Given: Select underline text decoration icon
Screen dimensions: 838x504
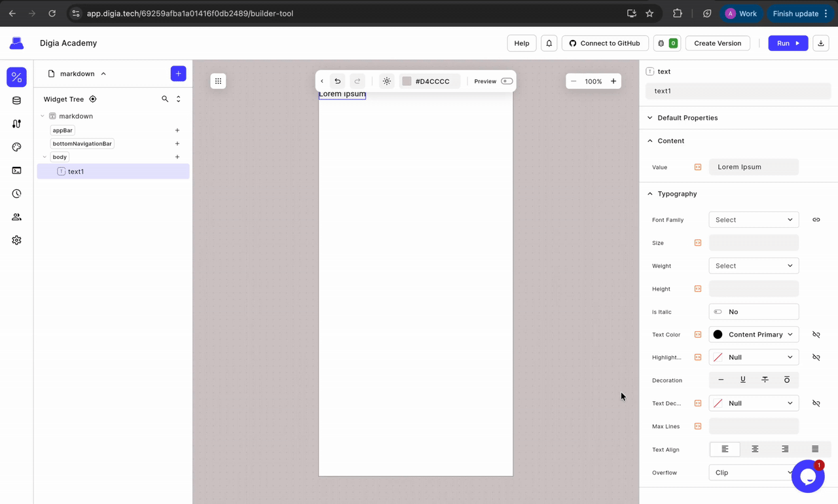Looking at the screenshot, I should 742,380.
